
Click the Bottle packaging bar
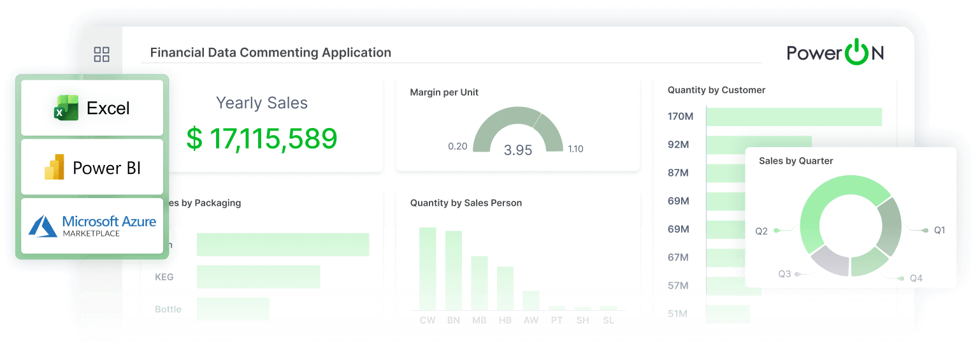[233, 308]
